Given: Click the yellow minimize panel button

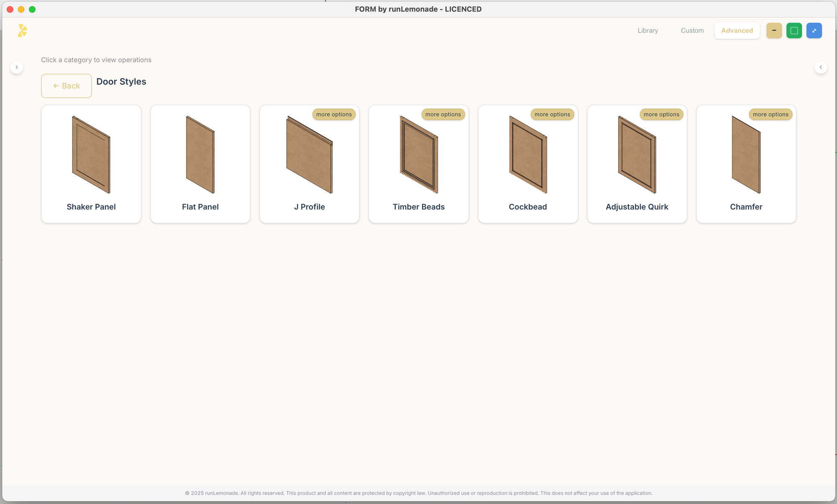Looking at the screenshot, I should 774,31.
